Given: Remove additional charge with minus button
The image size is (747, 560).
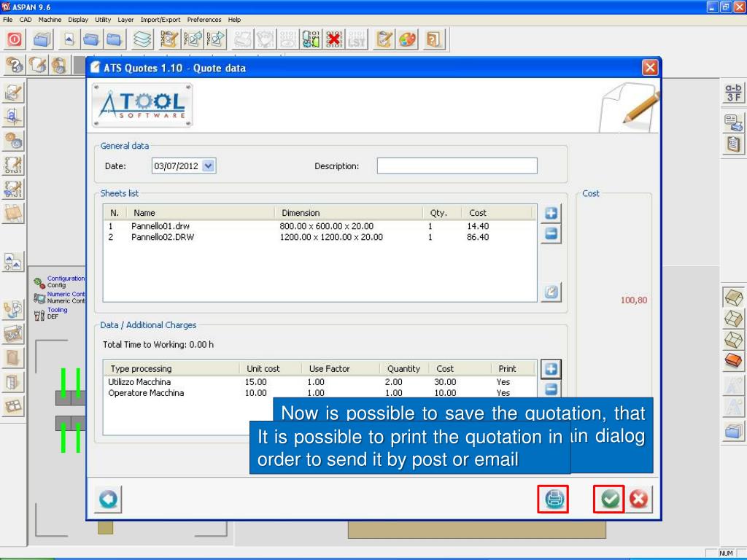Looking at the screenshot, I should (551, 389).
